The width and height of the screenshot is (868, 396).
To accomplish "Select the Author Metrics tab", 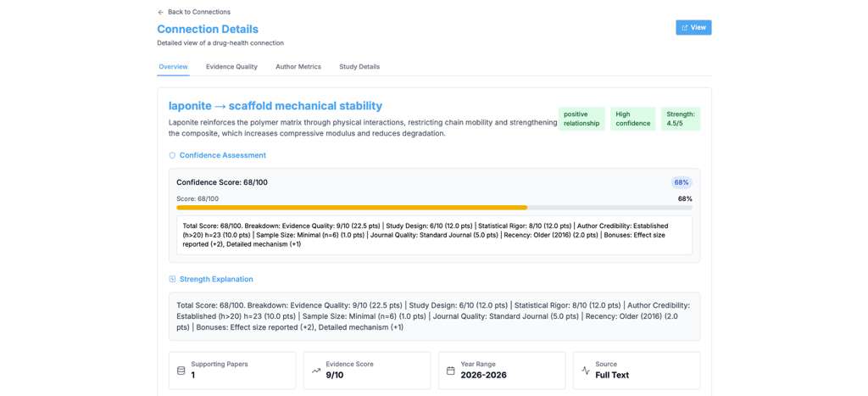I will tap(298, 67).
